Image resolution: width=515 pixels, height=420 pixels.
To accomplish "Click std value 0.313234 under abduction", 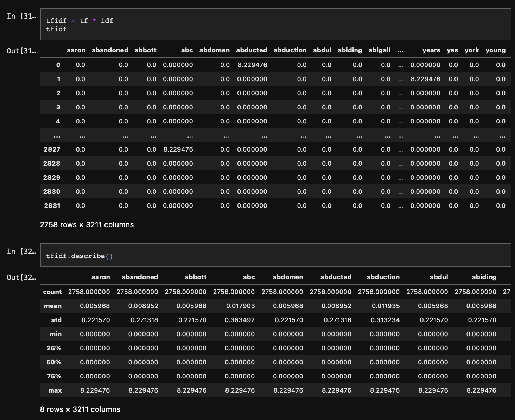I will point(385,320).
